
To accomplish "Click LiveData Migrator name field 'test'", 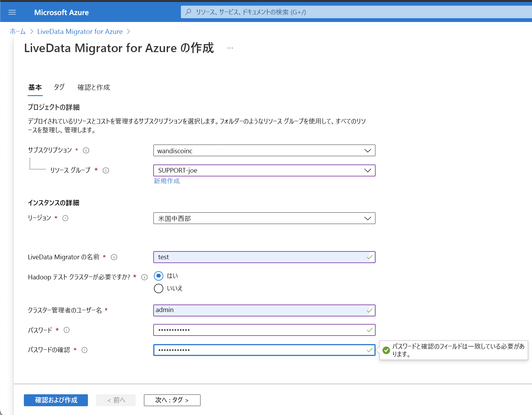I will pyautogui.click(x=264, y=257).
